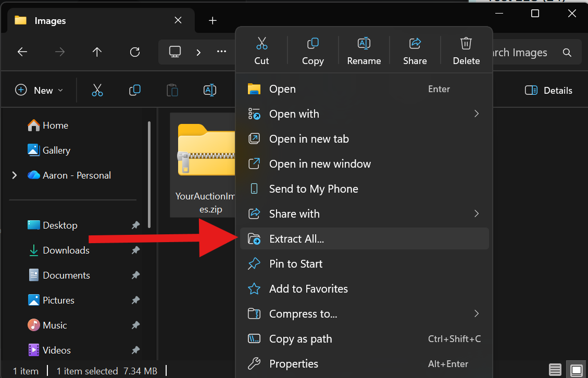Click the This PC monitor icon in address bar
The width and height of the screenshot is (588, 378).
coord(175,52)
